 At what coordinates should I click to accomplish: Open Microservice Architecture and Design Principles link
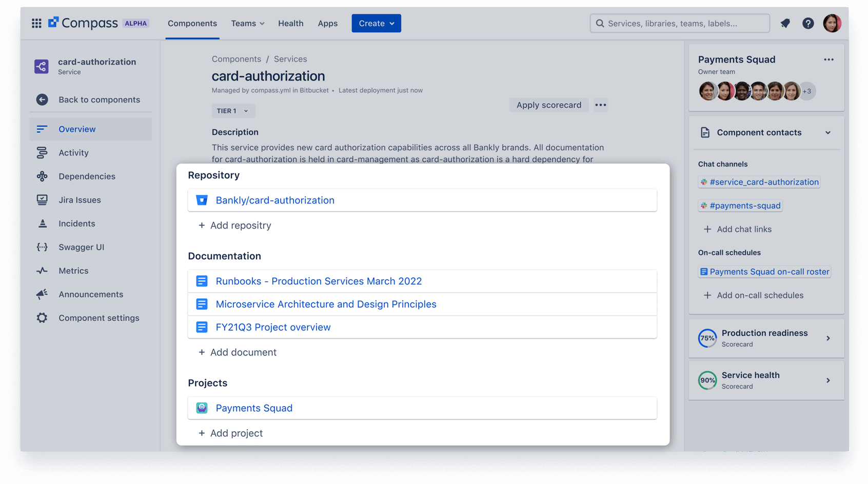pos(326,304)
